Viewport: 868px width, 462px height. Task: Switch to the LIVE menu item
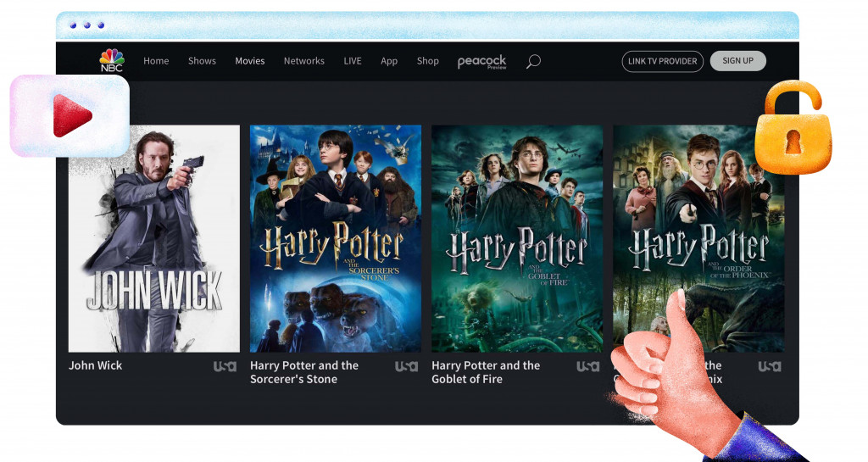352,61
